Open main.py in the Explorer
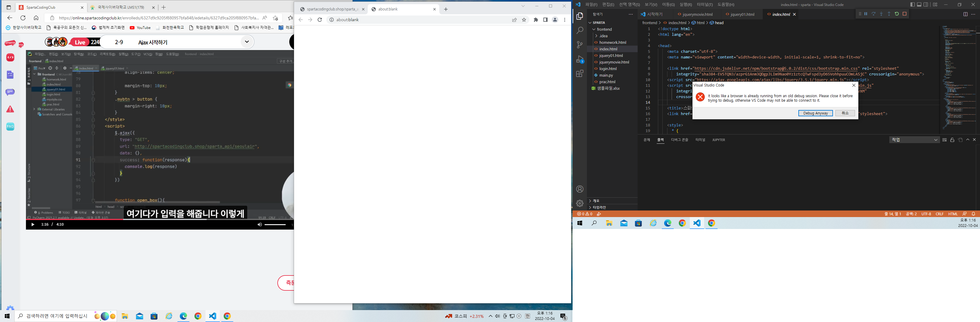 pyautogui.click(x=606, y=75)
